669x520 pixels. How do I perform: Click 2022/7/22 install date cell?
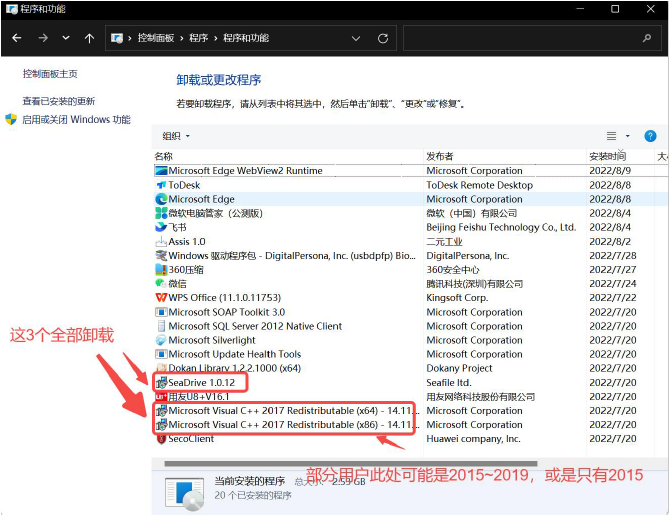click(x=613, y=298)
